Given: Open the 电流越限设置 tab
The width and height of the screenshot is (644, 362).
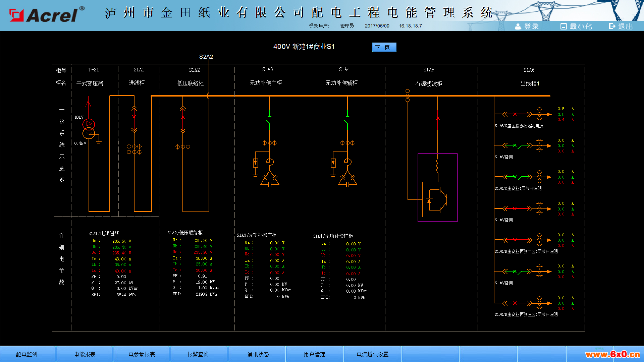Looking at the screenshot, I should [x=373, y=354].
